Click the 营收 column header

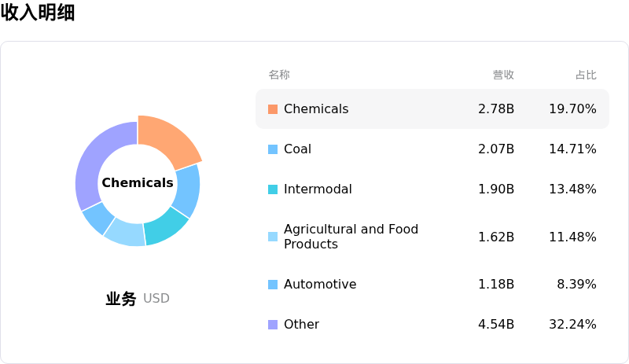pyautogui.click(x=503, y=75)
